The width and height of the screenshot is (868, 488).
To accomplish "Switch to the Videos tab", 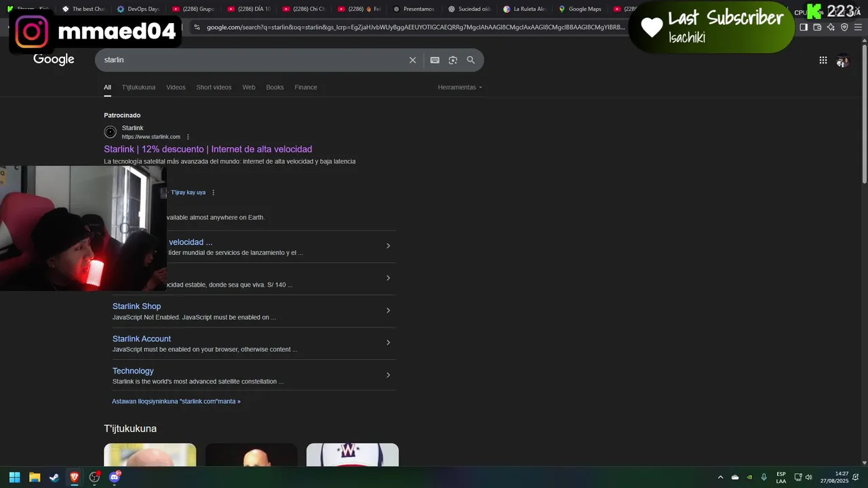I will tap(176, 87).
